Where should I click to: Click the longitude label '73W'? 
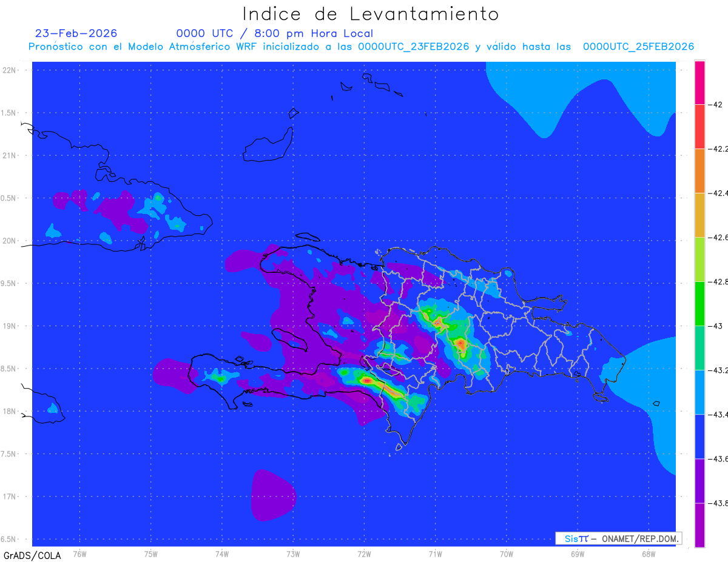tap(292, 553)
